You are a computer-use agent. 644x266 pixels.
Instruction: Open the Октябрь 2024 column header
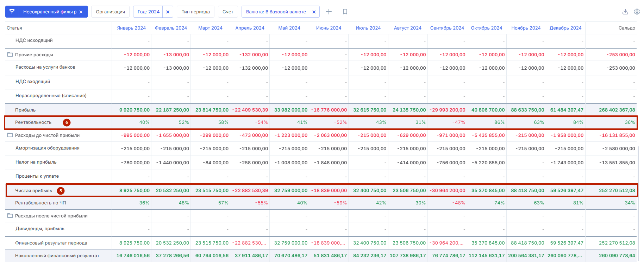(486, 28)
